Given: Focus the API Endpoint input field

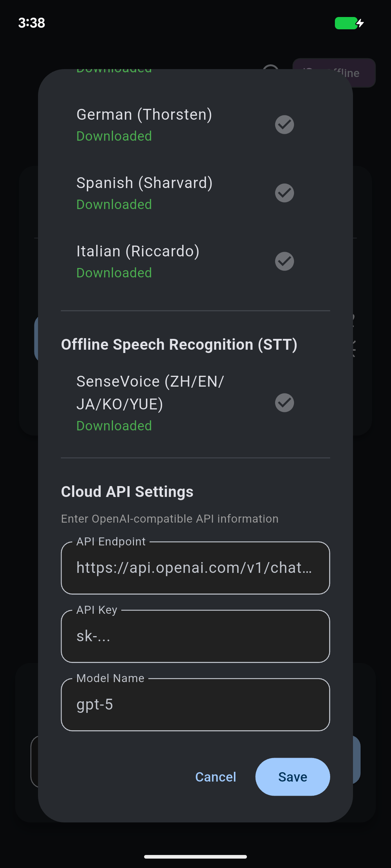Looking at the screenshot, I should tap(195, 568).
